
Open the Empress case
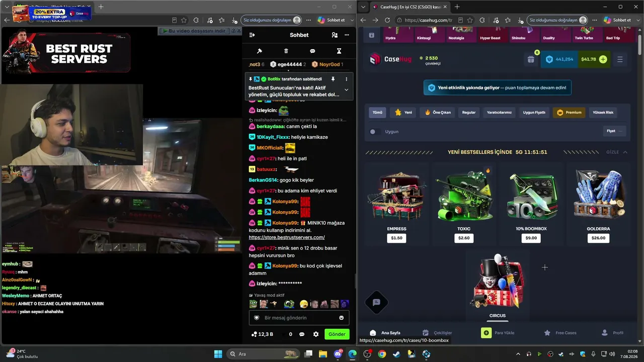coord(396,205)
